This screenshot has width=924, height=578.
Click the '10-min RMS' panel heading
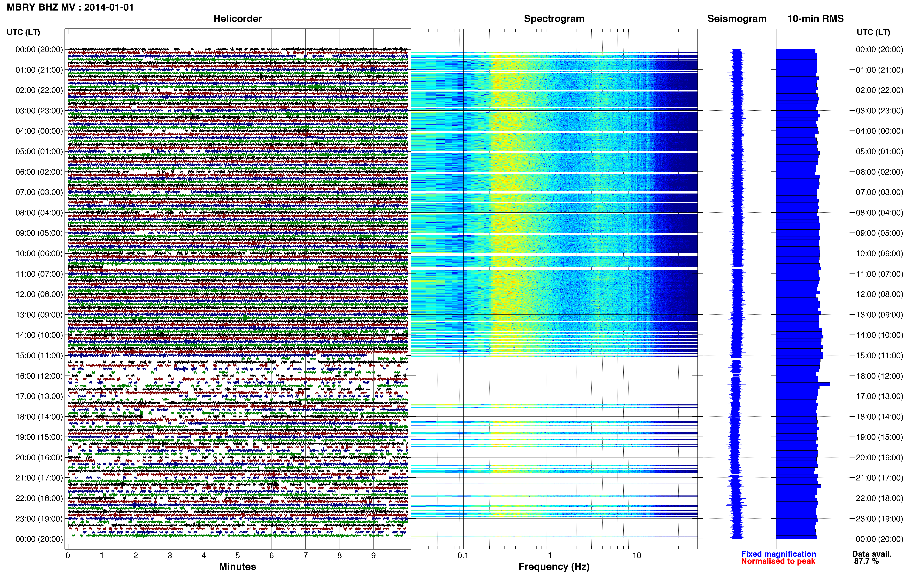[x=816, y=19]
